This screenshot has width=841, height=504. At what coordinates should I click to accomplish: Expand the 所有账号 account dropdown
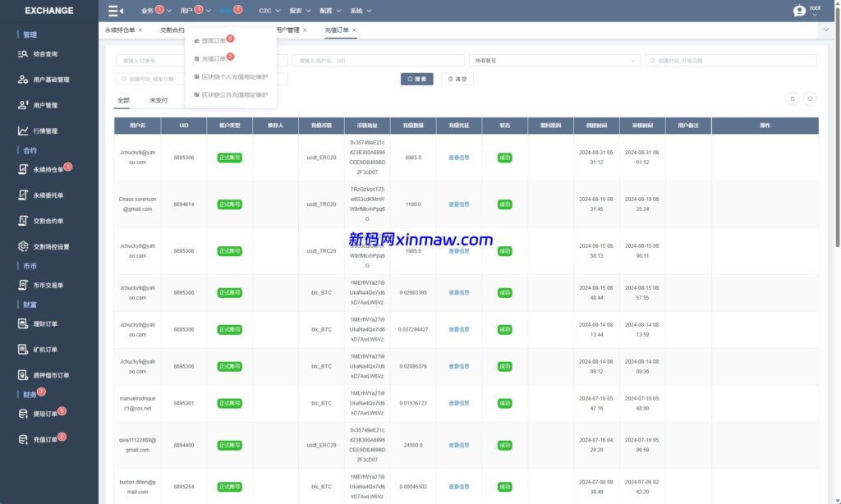[554, 61]
